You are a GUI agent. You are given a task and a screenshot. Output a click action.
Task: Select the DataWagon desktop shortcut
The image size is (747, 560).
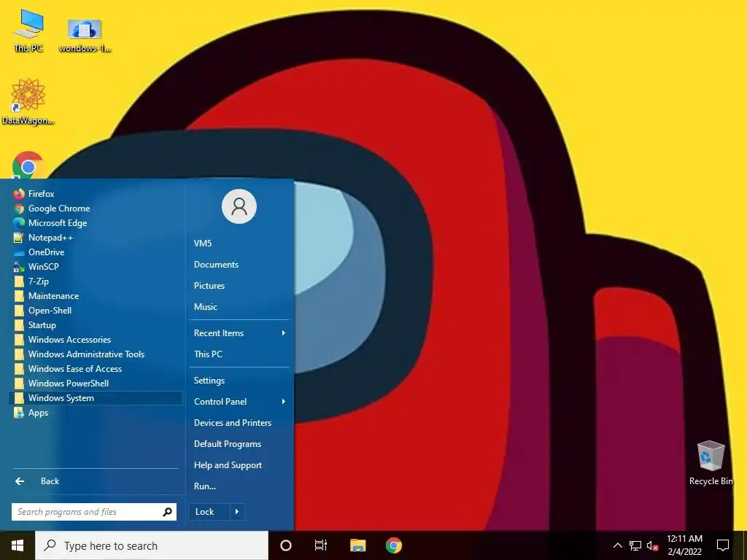click(28, 102)
